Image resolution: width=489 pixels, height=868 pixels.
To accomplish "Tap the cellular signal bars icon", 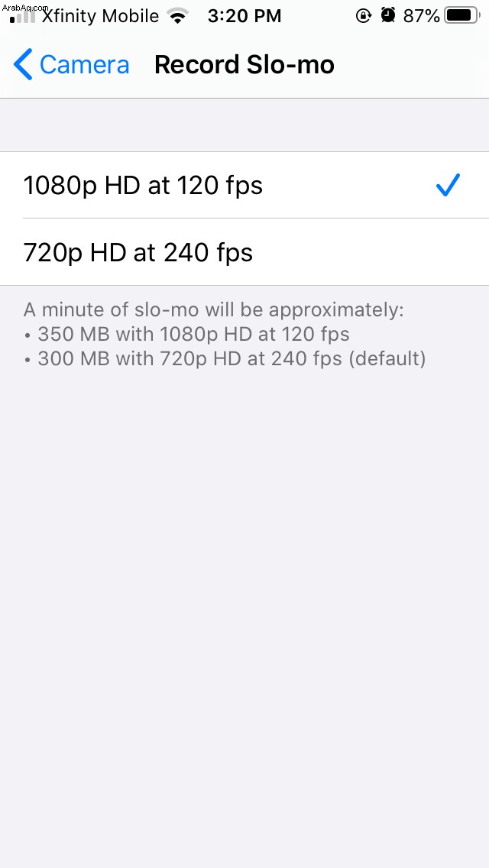I will click(24, 17).
